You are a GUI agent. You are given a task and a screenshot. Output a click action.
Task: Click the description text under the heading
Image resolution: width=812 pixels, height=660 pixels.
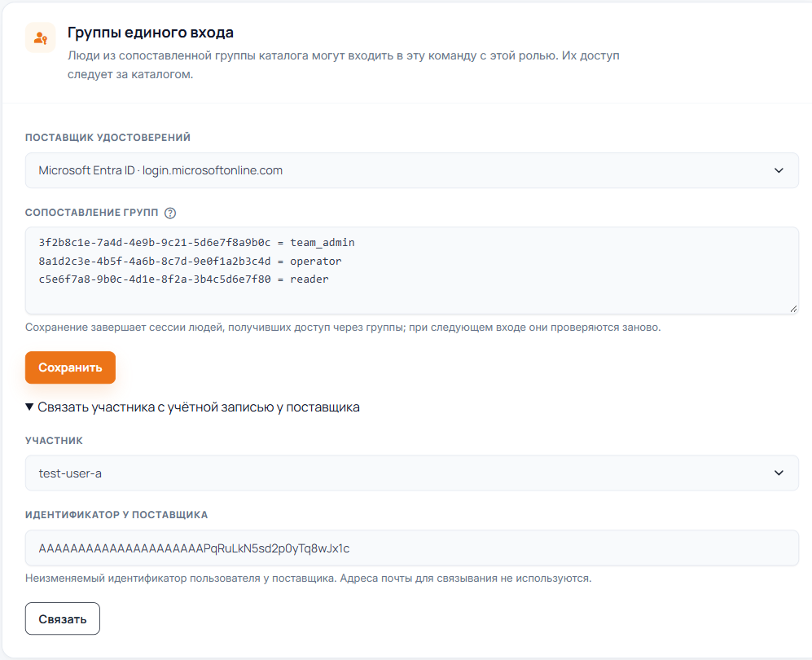point(344,64)
